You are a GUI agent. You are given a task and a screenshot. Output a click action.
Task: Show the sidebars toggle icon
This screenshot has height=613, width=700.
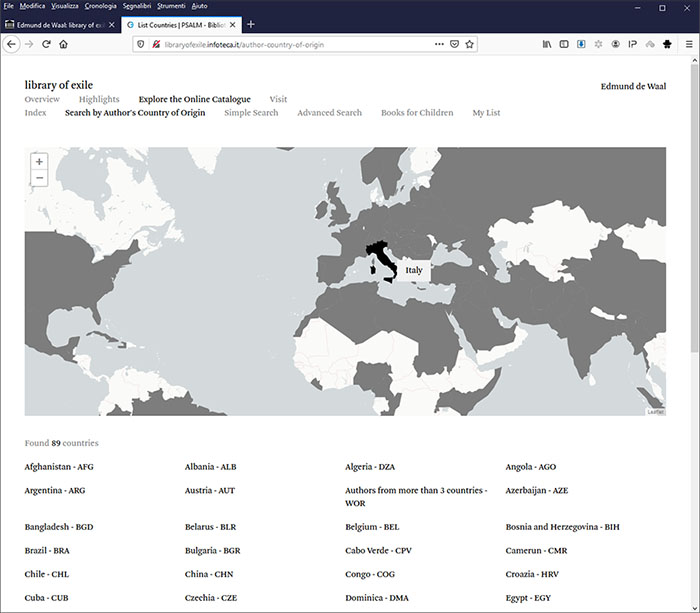[x=564, y=44]
